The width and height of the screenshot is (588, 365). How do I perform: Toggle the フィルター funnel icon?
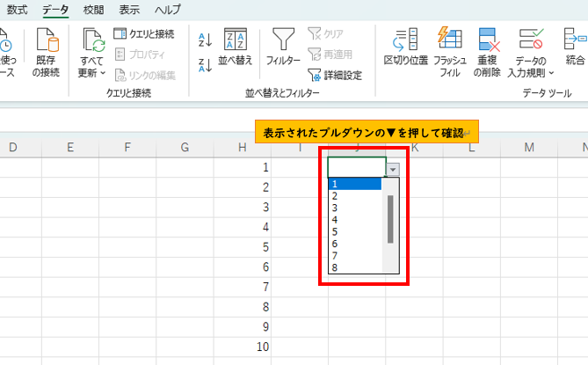[x=283, y=39]
